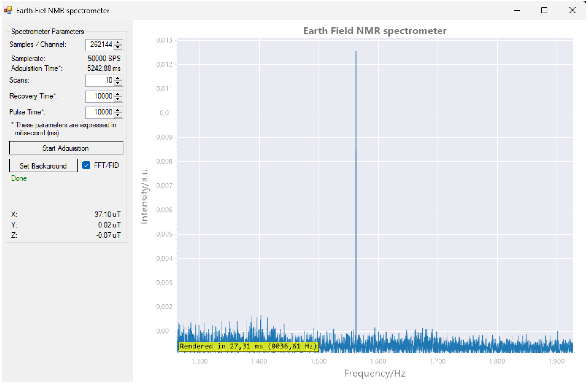
Task: Toggle the FFT/FID checkbox
Action: click(x=86, y=165)
